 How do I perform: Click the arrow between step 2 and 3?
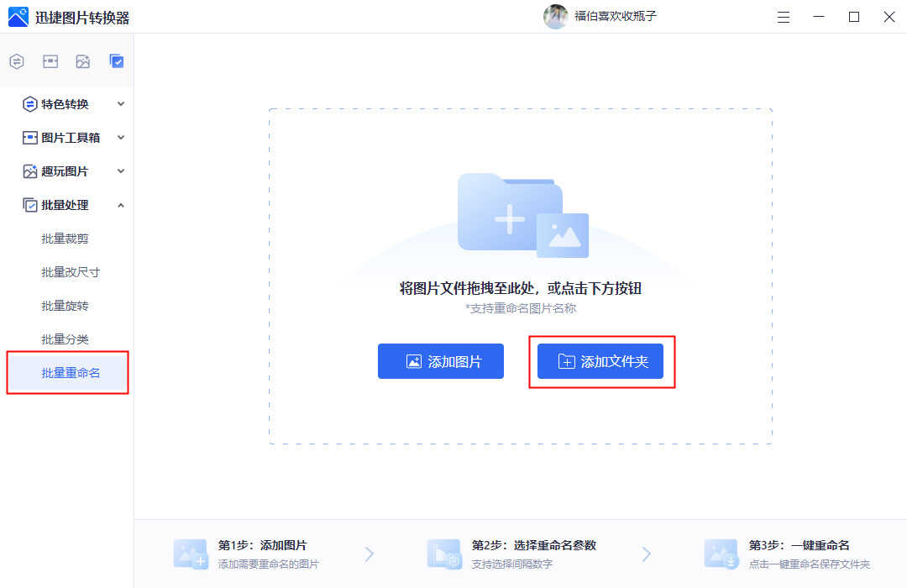(647, 554)
